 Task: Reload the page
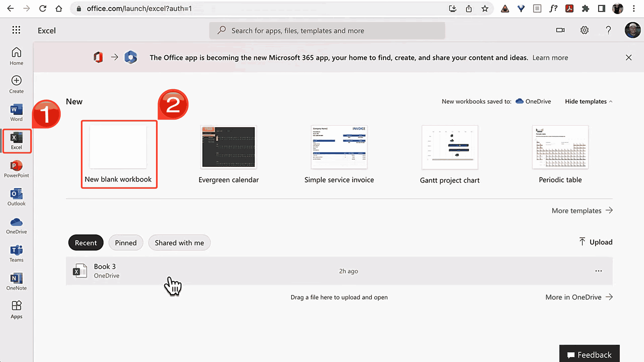(x=43, y=9)
